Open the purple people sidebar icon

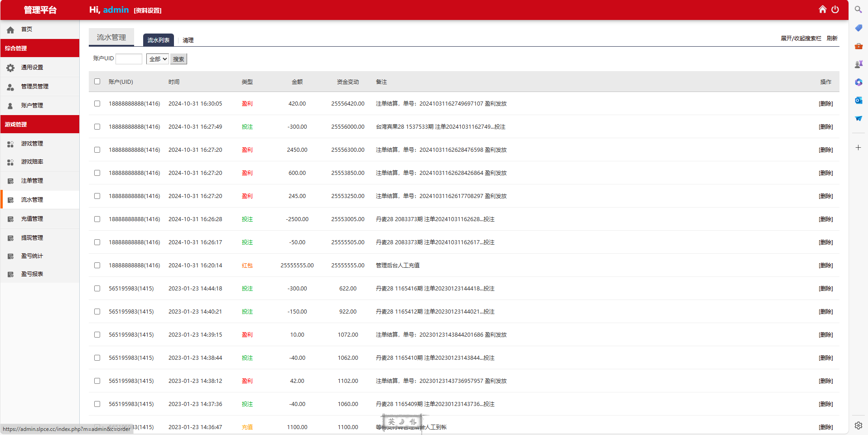tap(858, 64)
